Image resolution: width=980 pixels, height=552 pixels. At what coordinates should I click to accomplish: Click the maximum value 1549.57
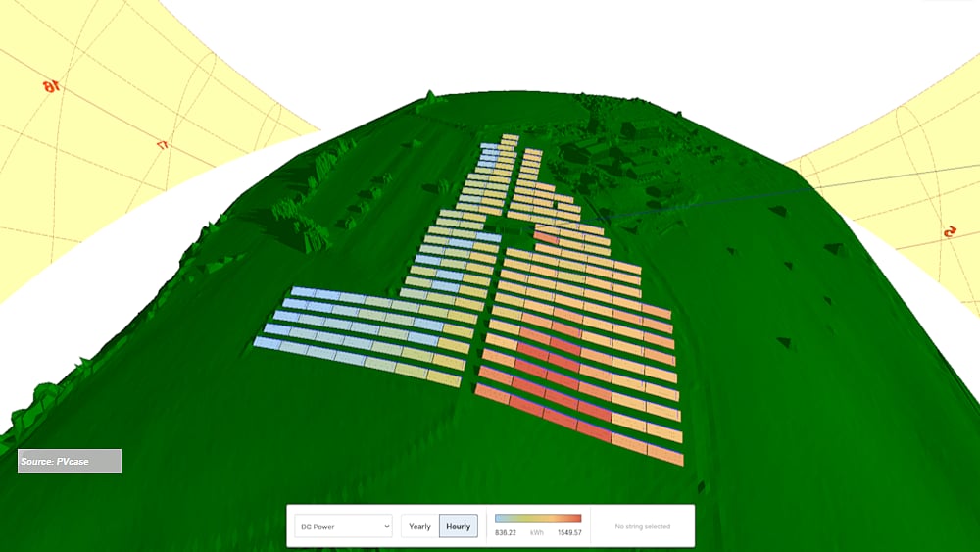pos(569,532)
